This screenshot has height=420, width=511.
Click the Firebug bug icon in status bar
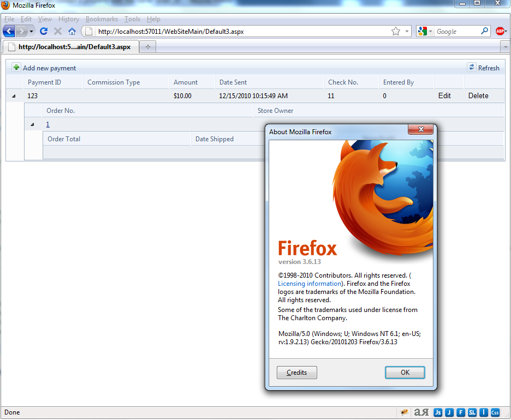(404, 412)
